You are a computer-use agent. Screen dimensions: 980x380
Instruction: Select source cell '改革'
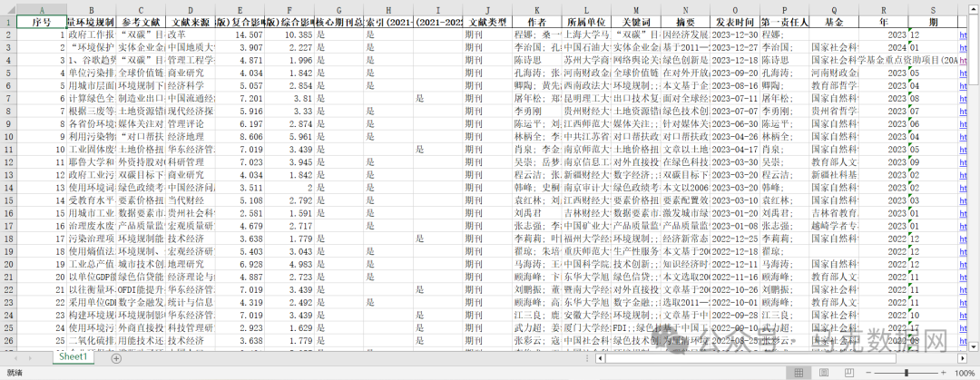(x=191, y=34)
